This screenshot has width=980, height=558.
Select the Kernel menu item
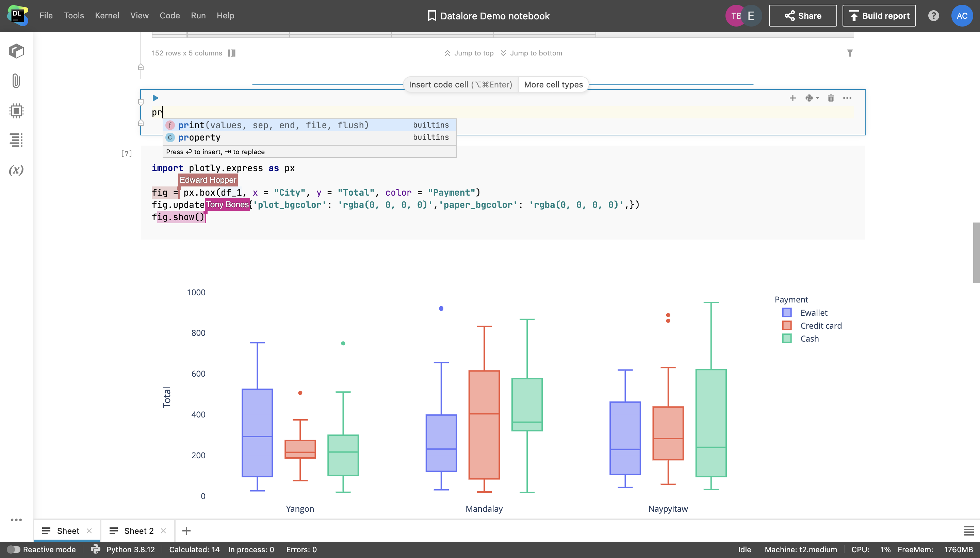pyautogui.click(x=107, y=16)
